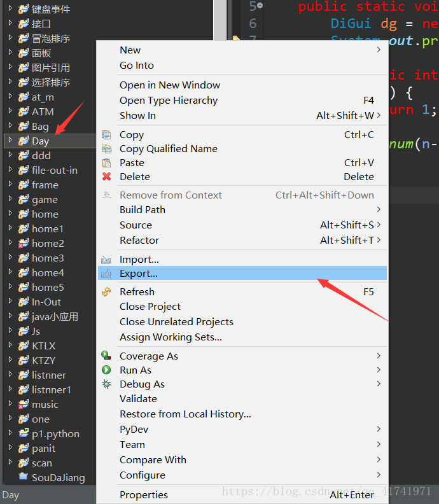Screen dimensions: 439x504
Task: Expand the ddd project node
Action: [x=10, y=155]
